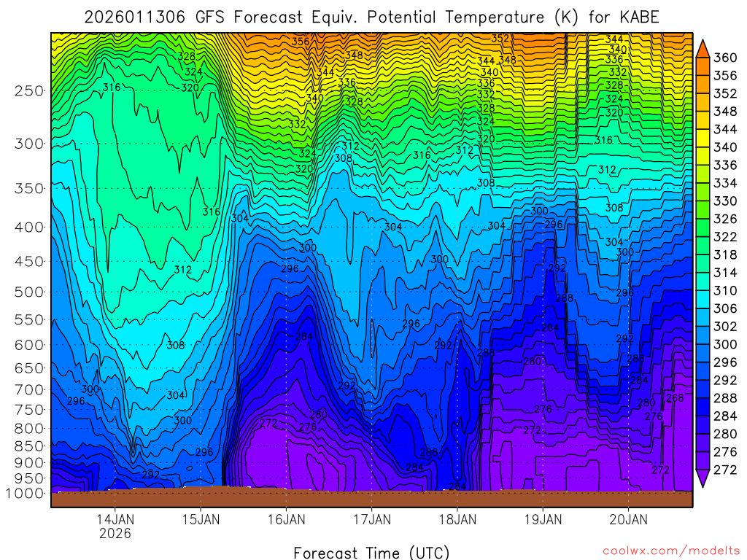Click the 350 pressure level axis label
747x560 pixels.
[29, 189]
